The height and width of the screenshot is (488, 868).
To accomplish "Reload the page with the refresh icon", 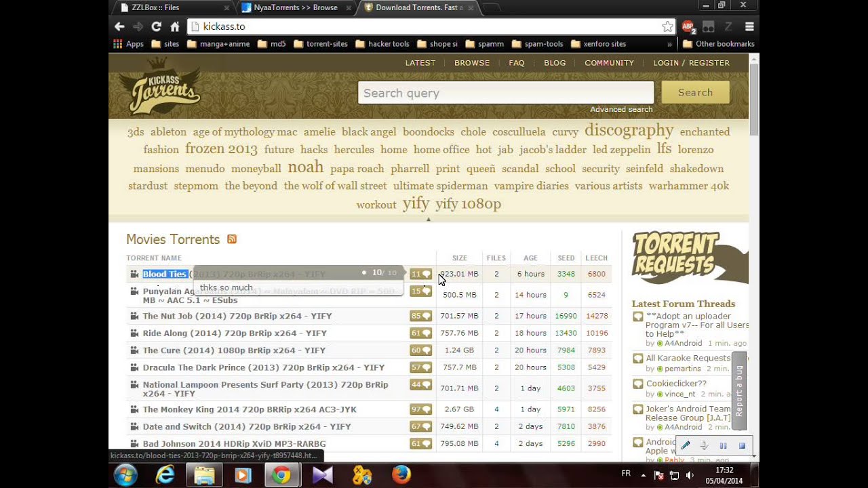I will pyautogui.click(x=156, y=26).
